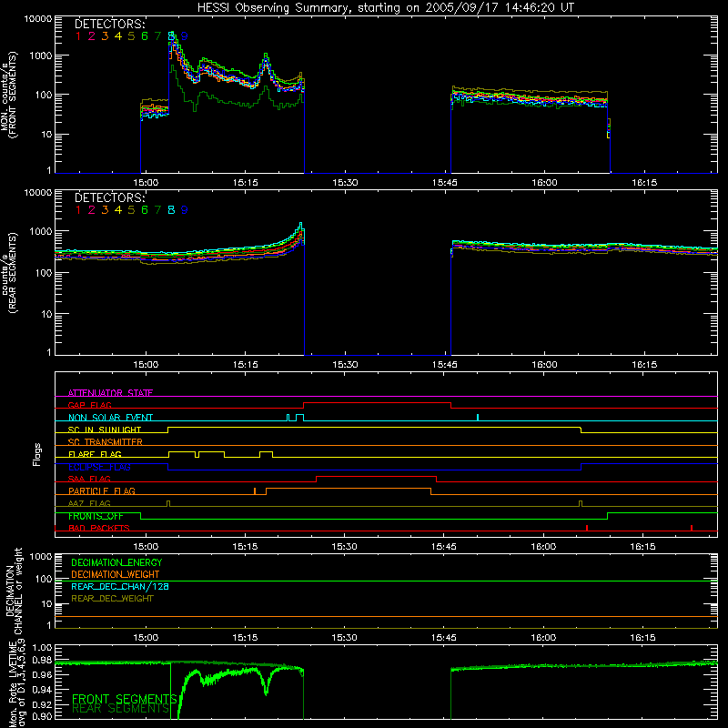Click the ATTENUATOR_STATE flag label
The height and width of the screenshot is (728, 728).
110,393
